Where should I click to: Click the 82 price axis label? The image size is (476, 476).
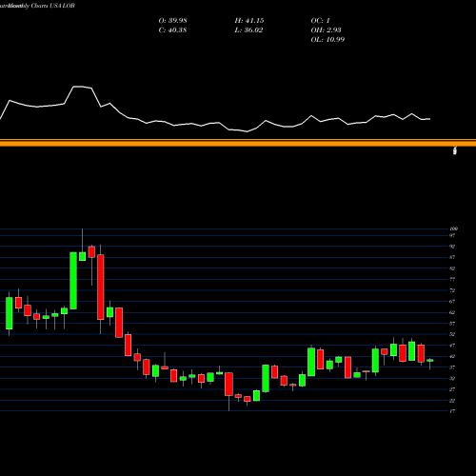452,268
